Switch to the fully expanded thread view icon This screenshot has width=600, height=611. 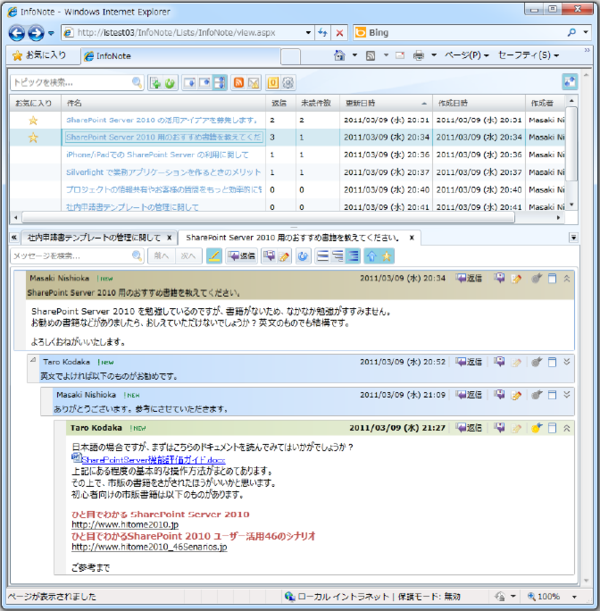coord(353,256)
